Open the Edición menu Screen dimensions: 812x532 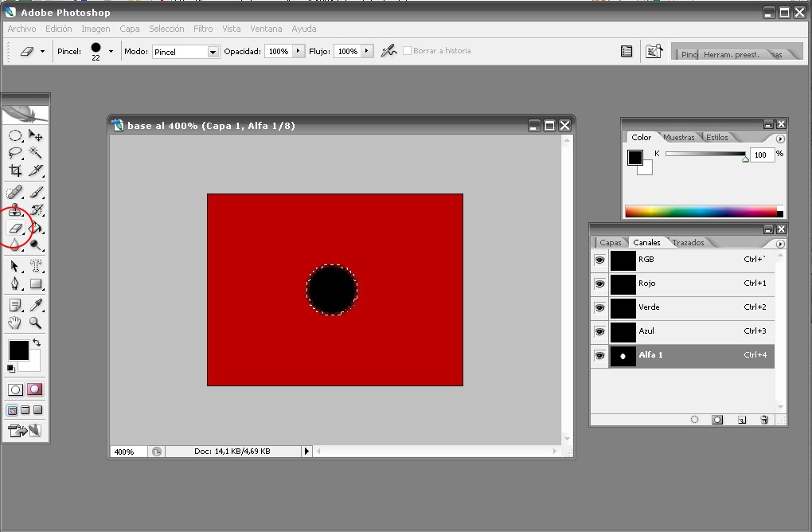(x=59, y=29)
